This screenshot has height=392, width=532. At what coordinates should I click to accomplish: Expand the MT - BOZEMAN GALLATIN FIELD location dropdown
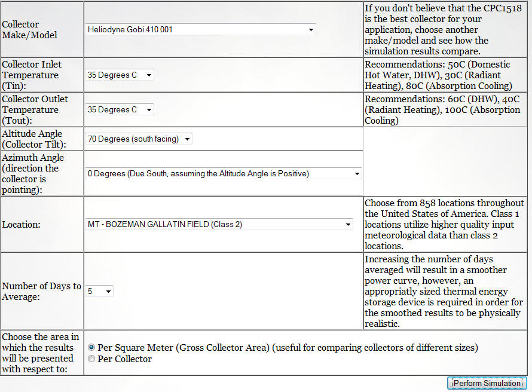[x=219, y=224]
